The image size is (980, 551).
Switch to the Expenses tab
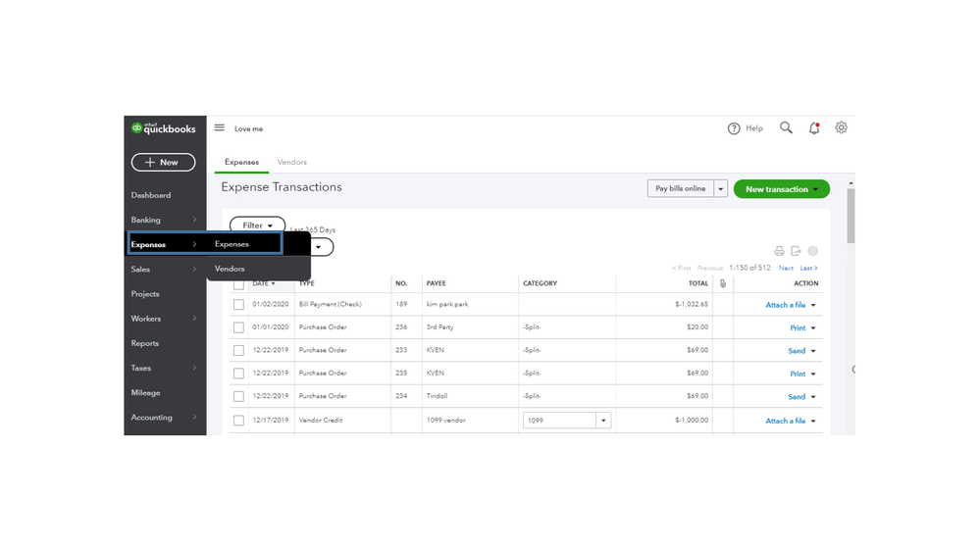[x=242, y=162]
